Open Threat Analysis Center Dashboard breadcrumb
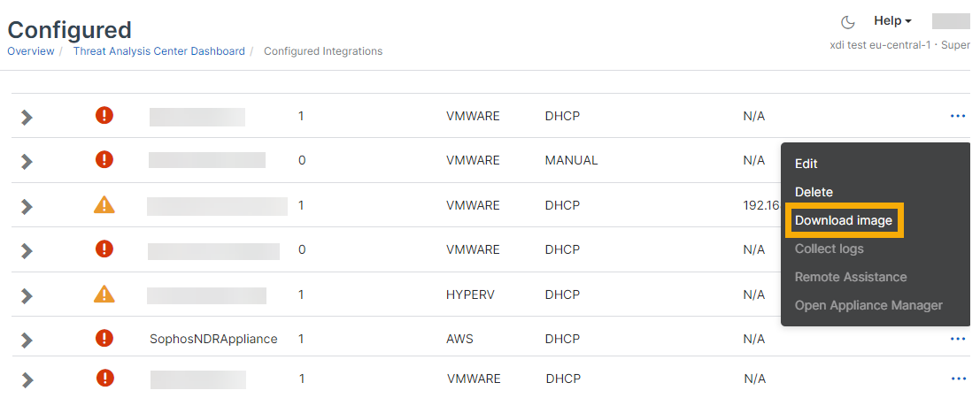Image resolution: width=980 pixels, height=398 pixels. point(158,51)
